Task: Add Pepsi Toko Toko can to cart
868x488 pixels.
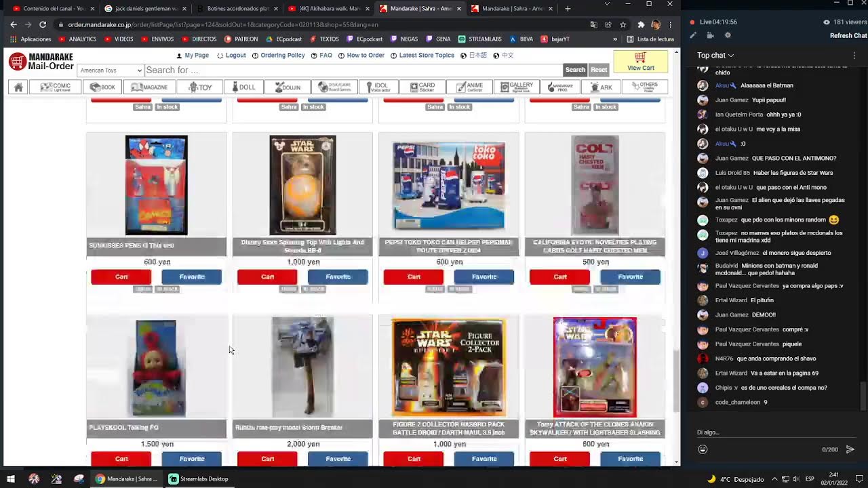Action: click(x=414, y=277)
